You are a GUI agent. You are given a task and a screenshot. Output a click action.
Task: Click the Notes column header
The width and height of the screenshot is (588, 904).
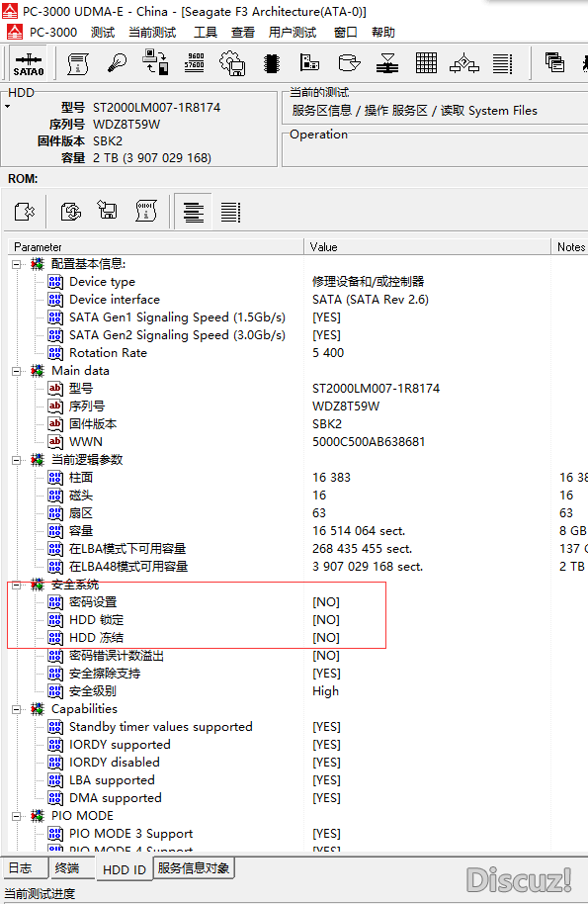click(x=570, y=246)
